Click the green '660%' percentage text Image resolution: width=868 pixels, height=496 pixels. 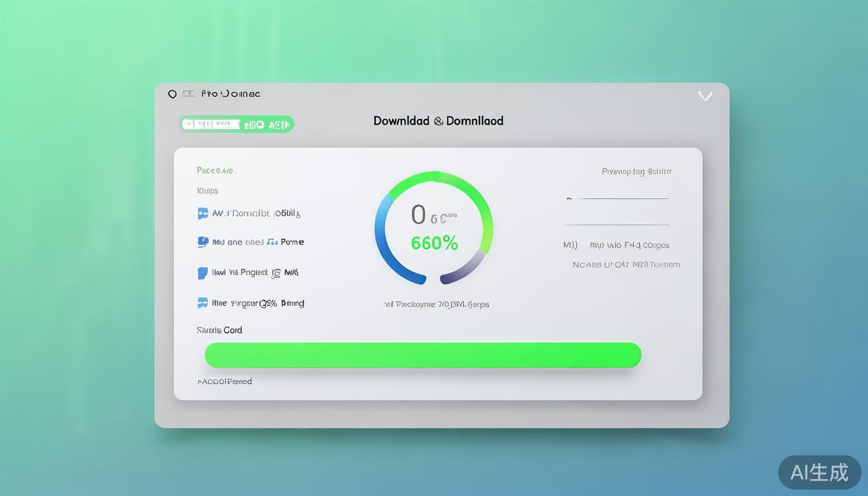pyautogui.click(x=434, y=243)
